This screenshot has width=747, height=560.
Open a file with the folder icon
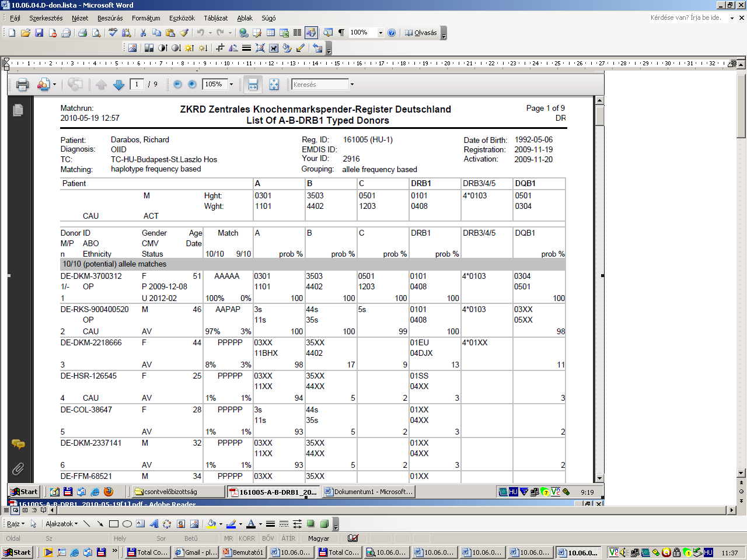[25, 33]
